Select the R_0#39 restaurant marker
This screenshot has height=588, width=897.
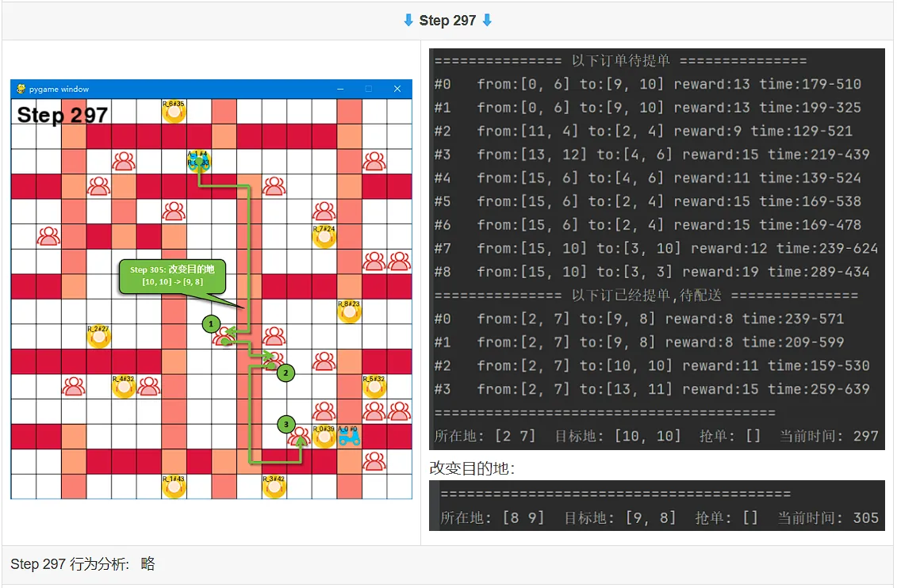pos(324,437)
